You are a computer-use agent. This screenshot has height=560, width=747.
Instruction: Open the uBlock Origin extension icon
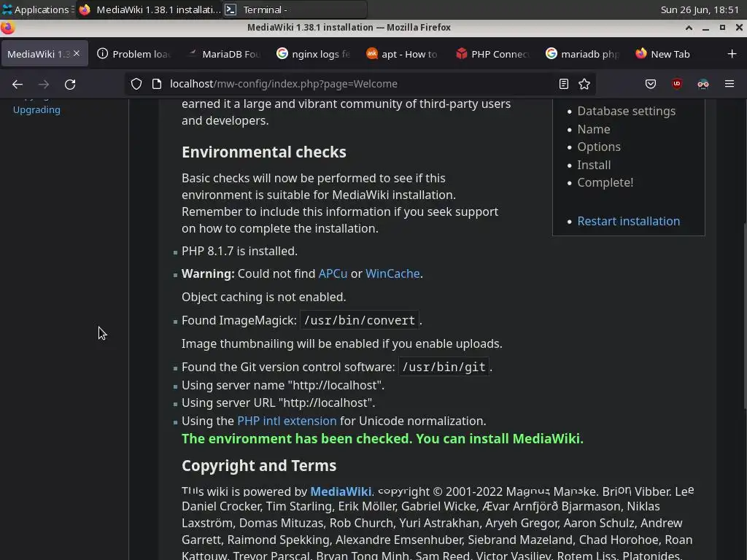(676, 85)
